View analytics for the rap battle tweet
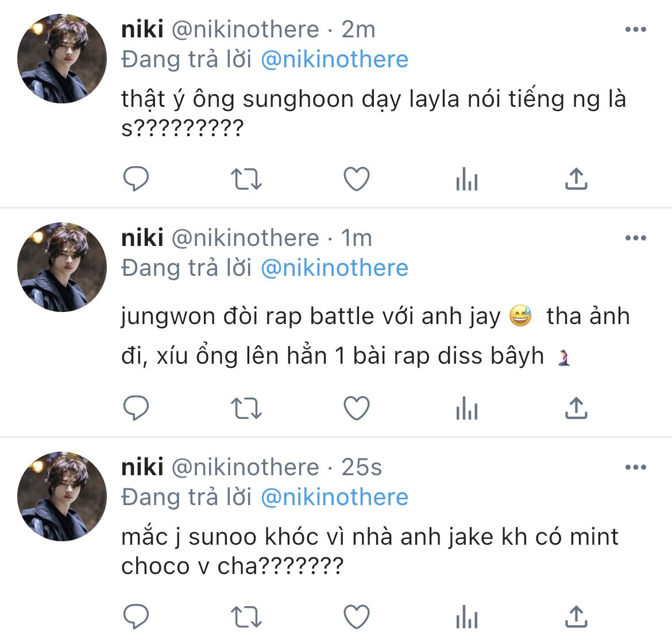 (467, 407)
